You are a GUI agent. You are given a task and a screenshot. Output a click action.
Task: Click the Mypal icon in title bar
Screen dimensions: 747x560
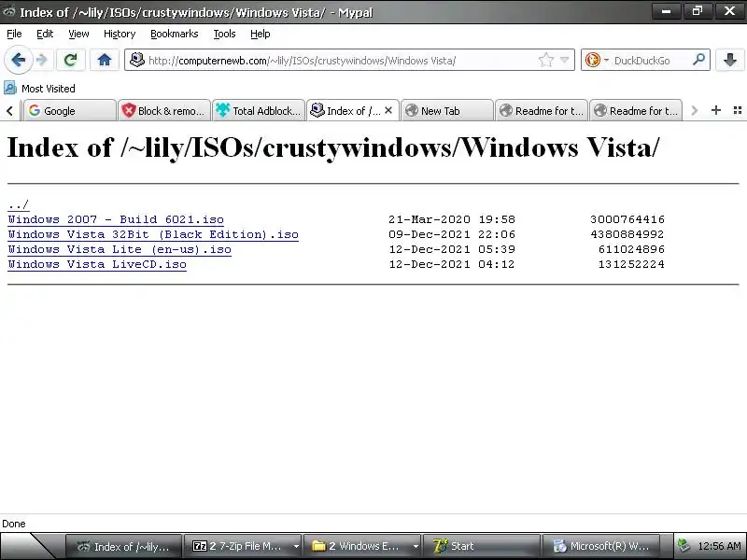[8, 11]
